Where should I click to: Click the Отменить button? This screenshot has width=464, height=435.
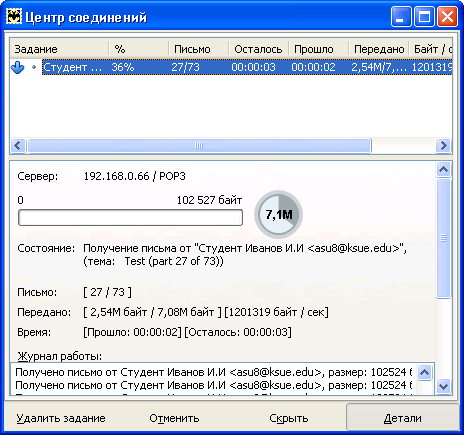[174, 418]
